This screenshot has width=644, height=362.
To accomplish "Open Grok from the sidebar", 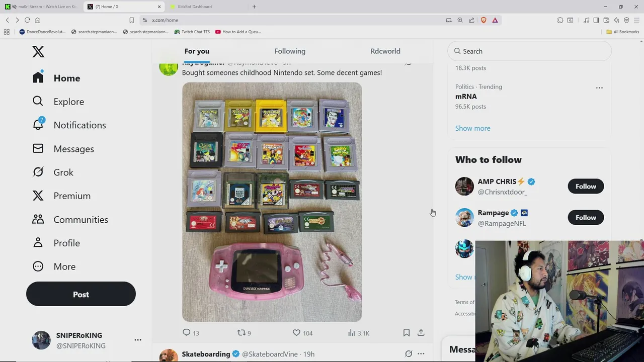I will pyautogui.click(x=53, y=172).
